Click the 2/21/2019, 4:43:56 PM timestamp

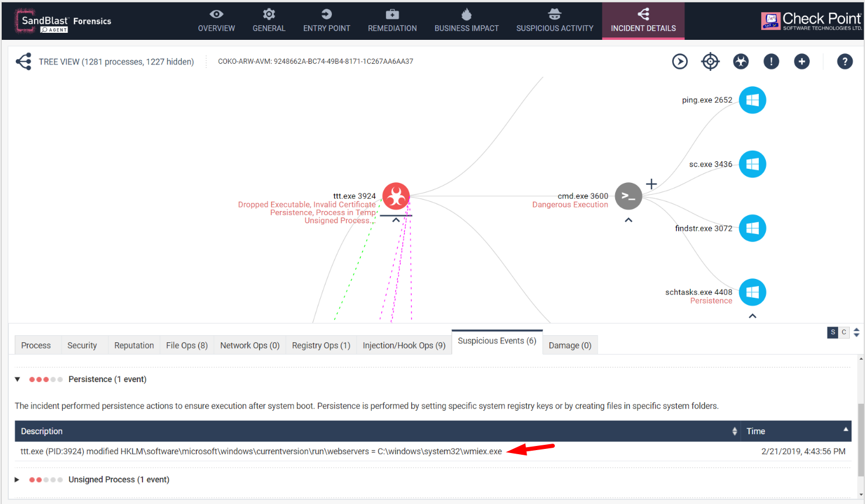coord(803,451)
